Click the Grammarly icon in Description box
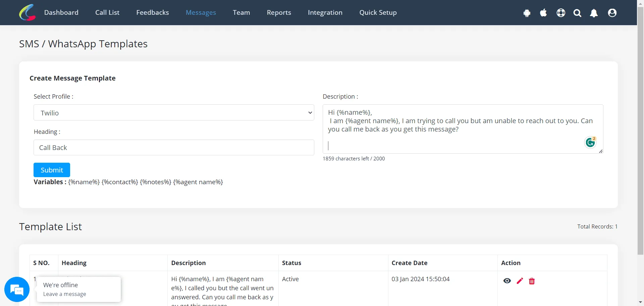644x306 pixels. (590, 142)
